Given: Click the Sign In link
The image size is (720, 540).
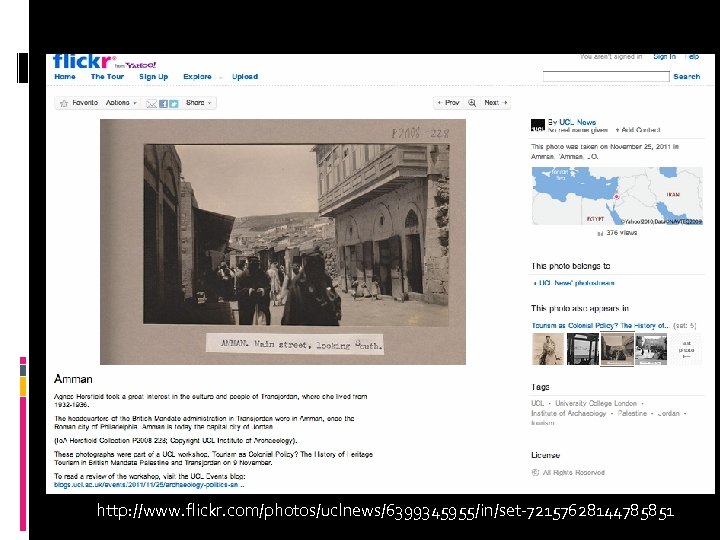Looking at the screenshot, I should point(664,56).
